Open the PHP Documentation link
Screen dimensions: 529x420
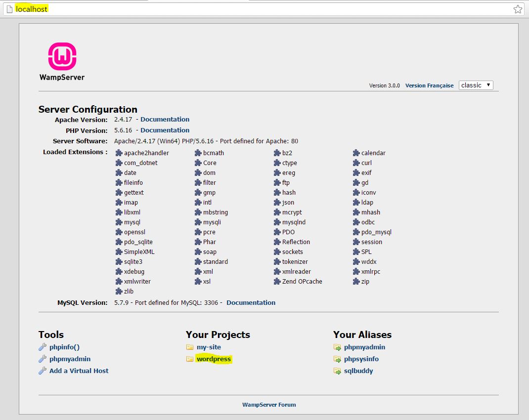[165, 130]
